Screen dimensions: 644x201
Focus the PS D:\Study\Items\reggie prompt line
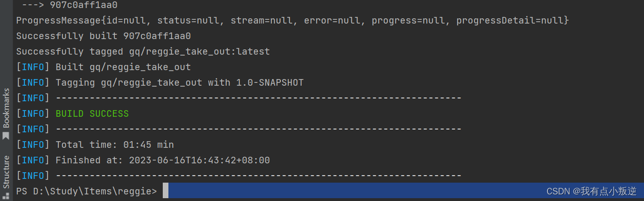pos(87,191)
